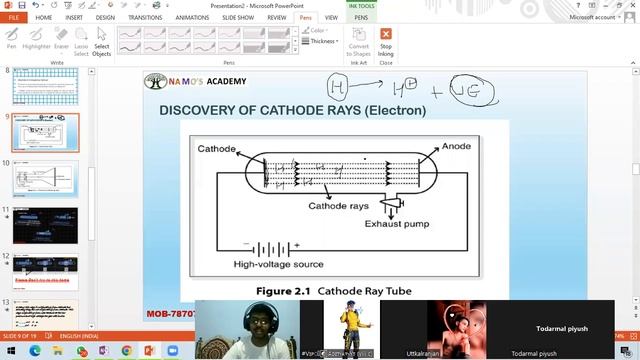Open the Microsoft account menu
This screenshot has height=360, width=640.
pyautogui.click(x=595, y=17)
